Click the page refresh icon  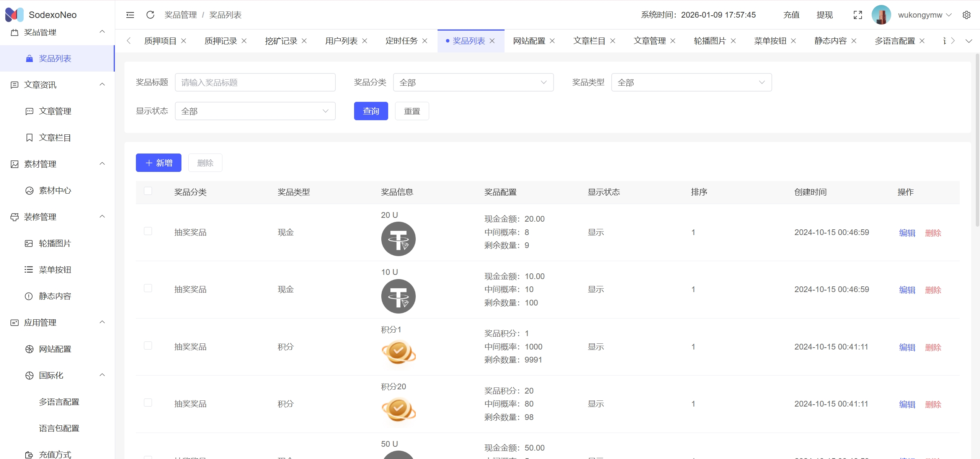[150, 15]
